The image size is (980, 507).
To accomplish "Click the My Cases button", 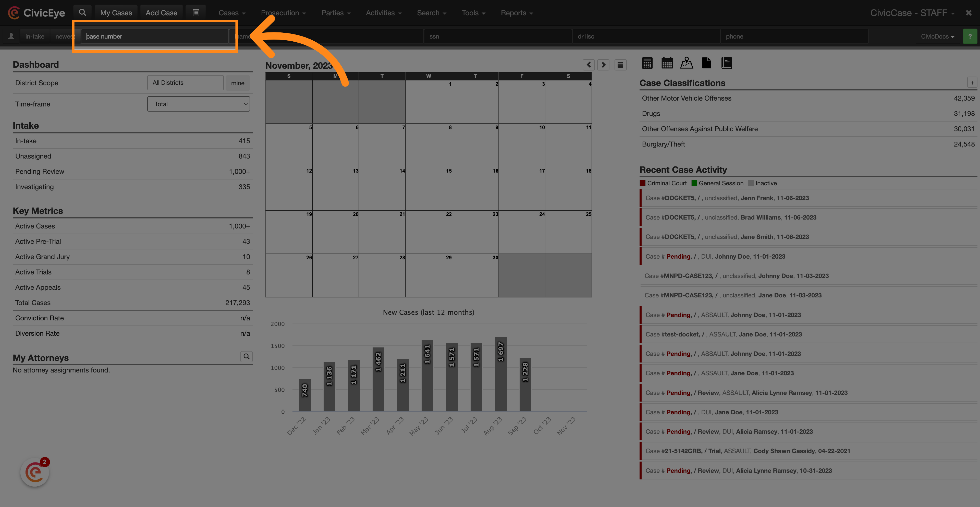I will pyautogui.click(x=116, y=13).
